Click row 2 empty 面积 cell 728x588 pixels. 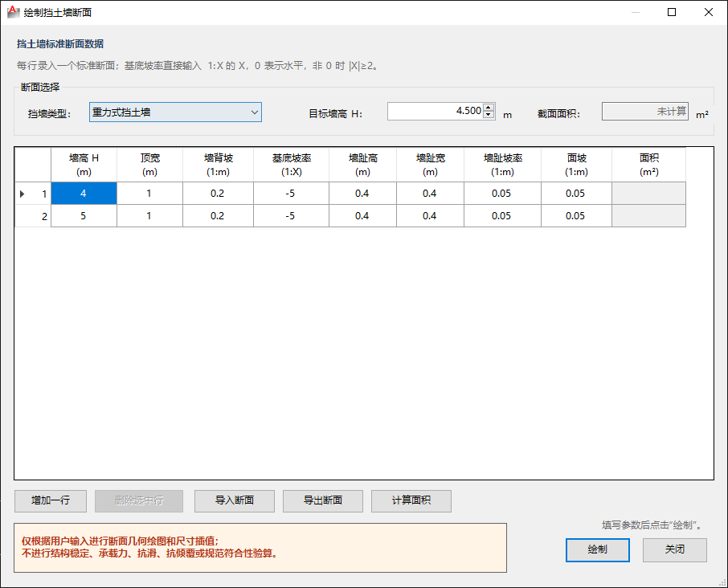648,216
